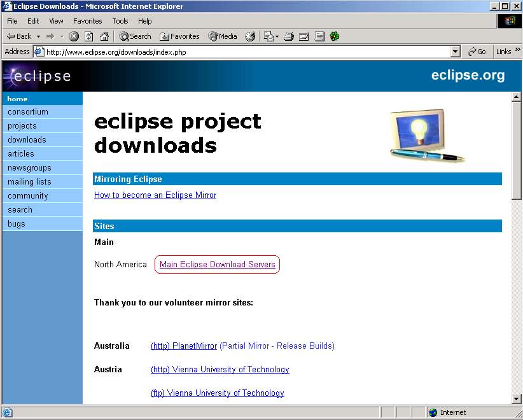
Task: Open the Favorites menu
Action: point(87,21)
